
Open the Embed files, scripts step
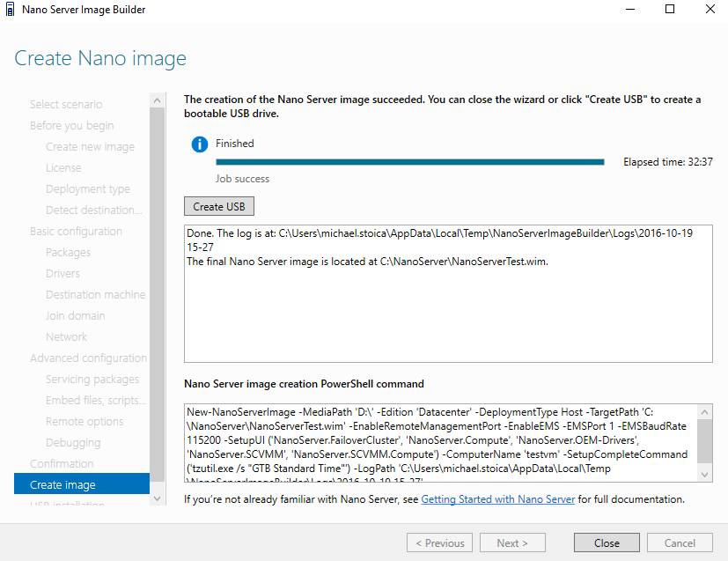tap(96, 401)
